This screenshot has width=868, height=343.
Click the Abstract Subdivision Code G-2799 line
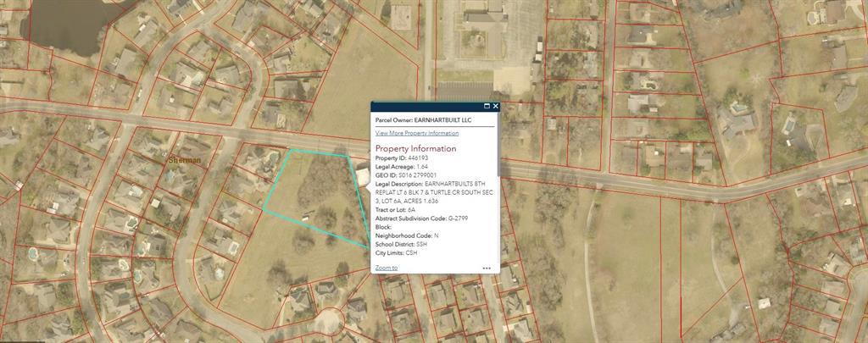click(421, 219)
